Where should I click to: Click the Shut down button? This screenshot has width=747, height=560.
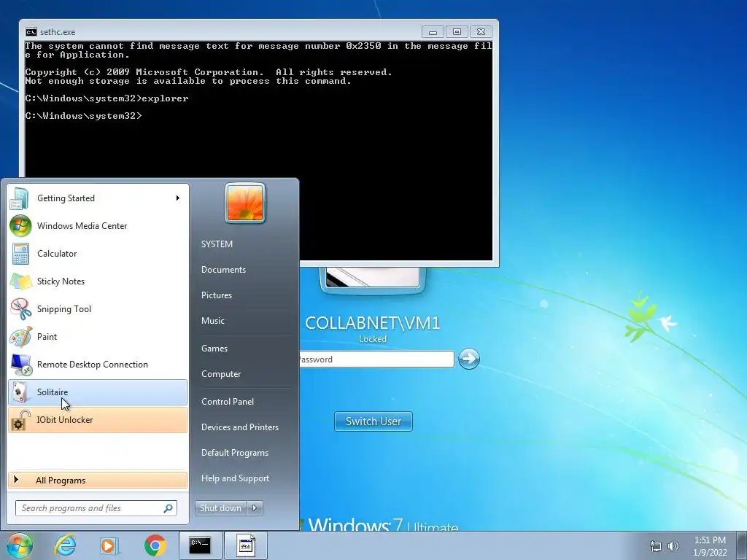(221, 508)
